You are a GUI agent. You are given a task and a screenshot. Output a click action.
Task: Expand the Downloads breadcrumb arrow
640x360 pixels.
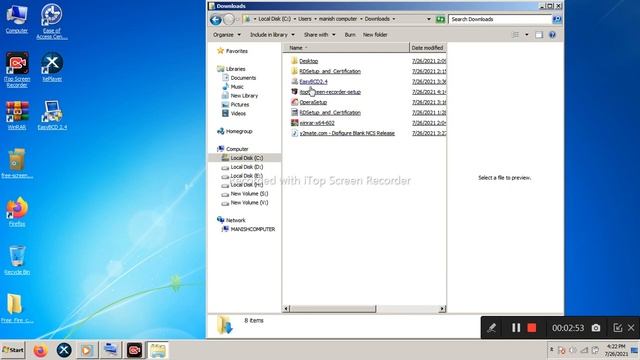click(393, 19)
